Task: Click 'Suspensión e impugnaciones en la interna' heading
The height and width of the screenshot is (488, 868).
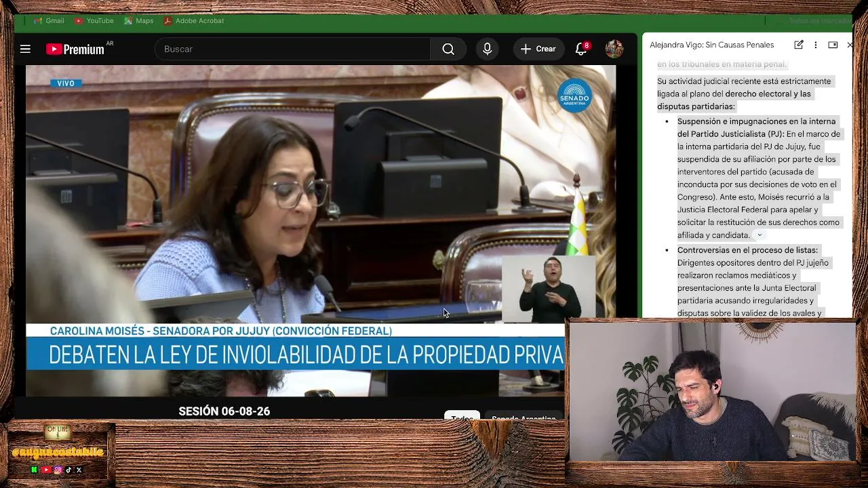Action: 756,121
